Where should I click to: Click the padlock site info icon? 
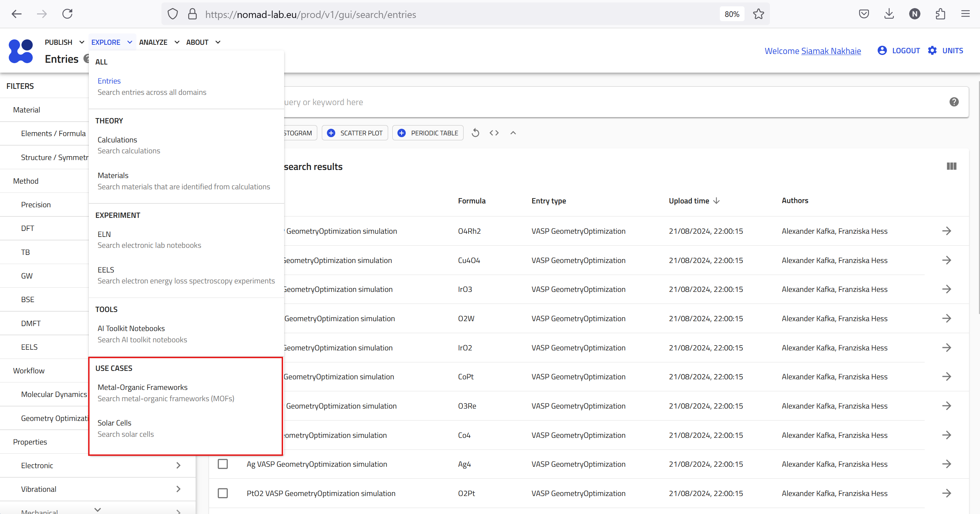pyautogui.click(x=192, y=14)
